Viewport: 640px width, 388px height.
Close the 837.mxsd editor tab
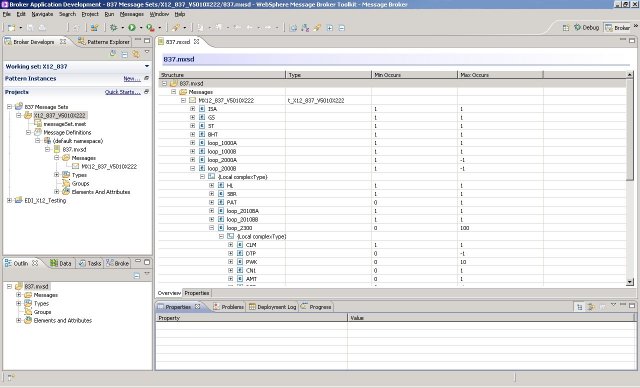197,41
